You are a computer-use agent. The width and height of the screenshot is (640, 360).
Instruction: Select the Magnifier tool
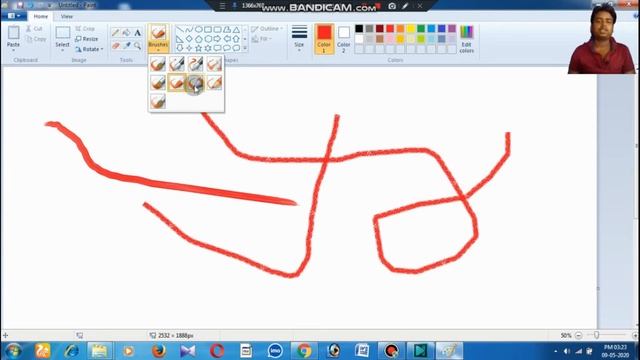click(x=138, y=45)
